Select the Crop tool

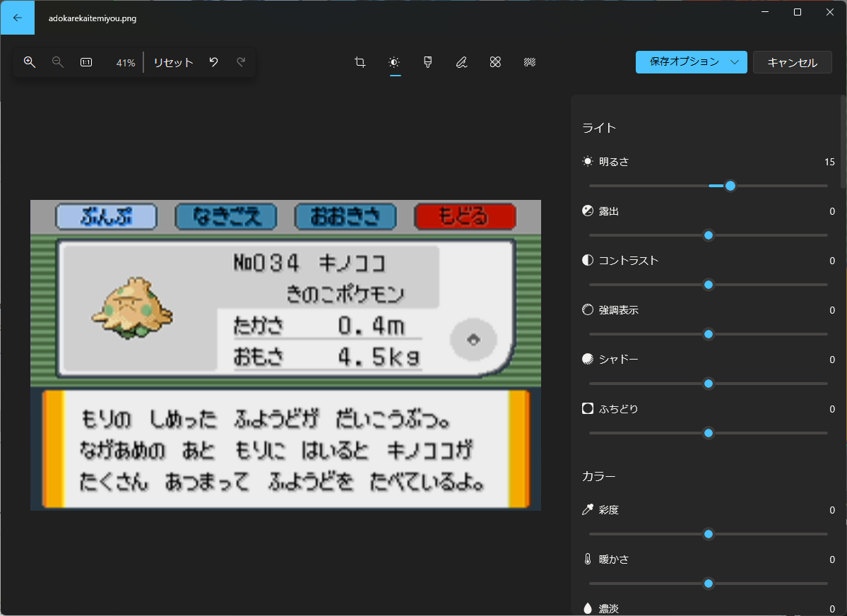tap(360, 62)
